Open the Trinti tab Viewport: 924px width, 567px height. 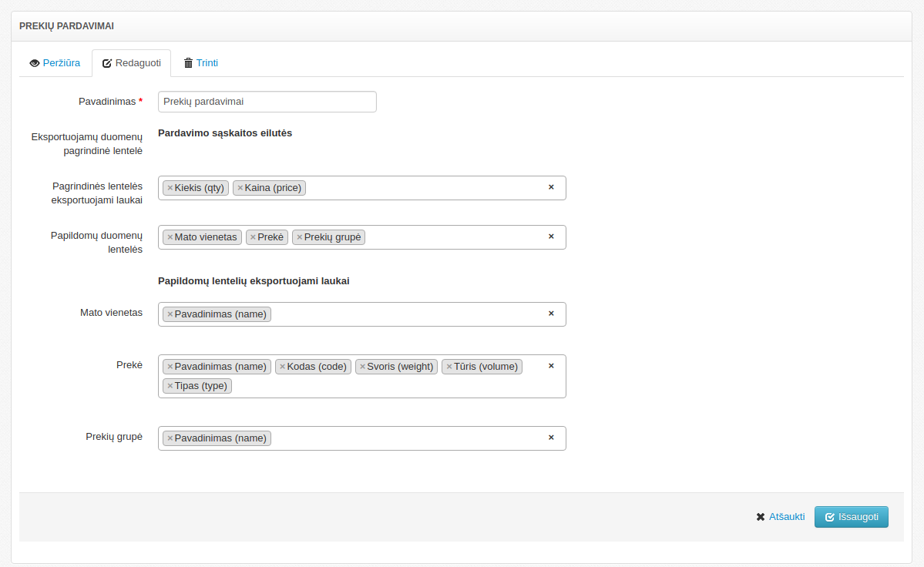[x=200, y=63]
